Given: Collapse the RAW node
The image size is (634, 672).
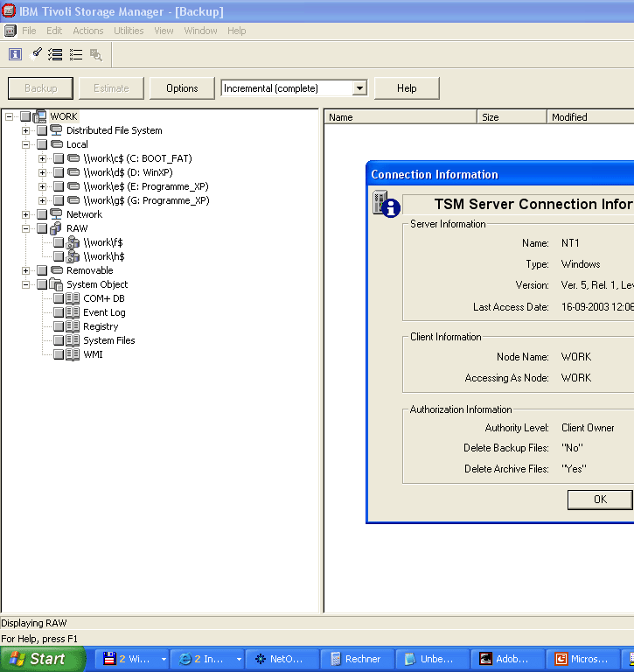Looking at the screenshot, I should pyautogui.click(x=25, y=228).
